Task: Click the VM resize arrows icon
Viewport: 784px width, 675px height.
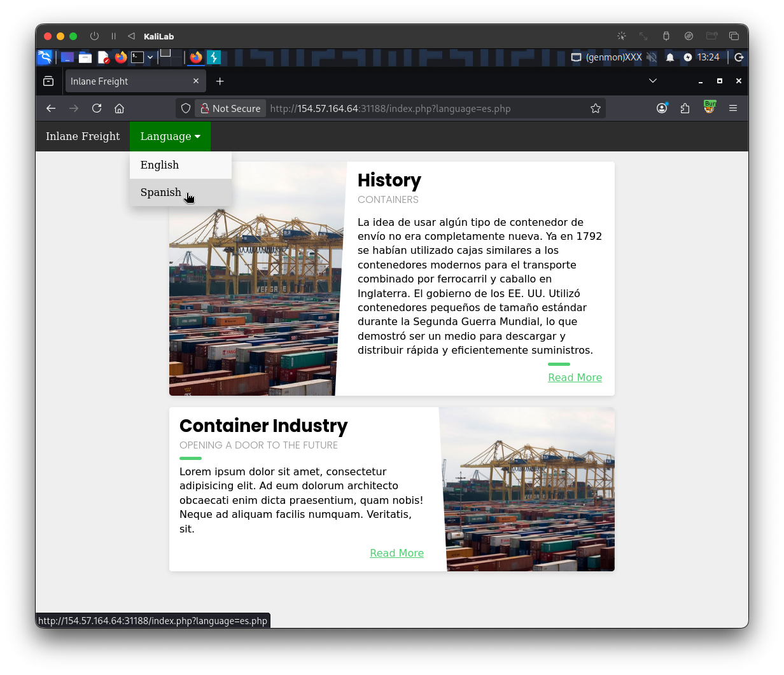Action: tap(643, 36)
